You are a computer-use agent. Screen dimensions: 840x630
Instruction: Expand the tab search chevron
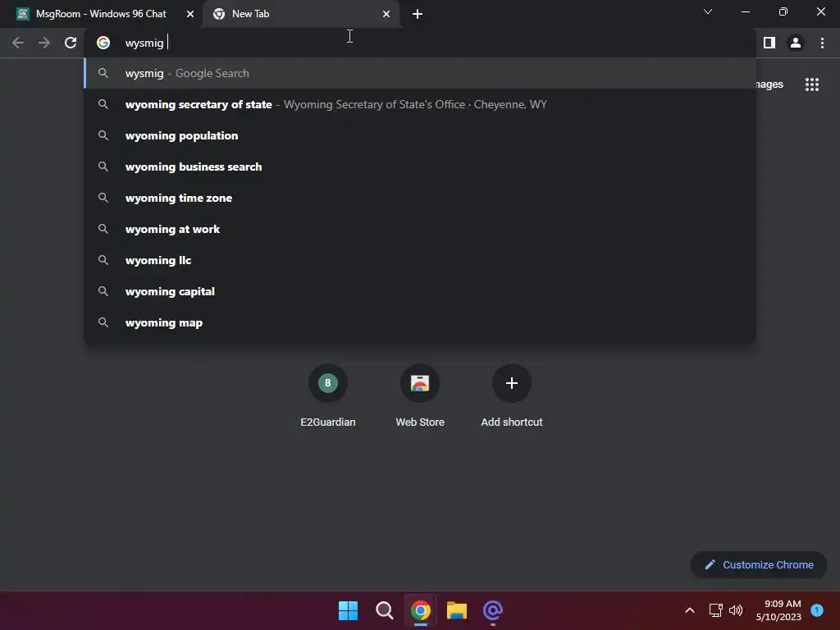708,11
